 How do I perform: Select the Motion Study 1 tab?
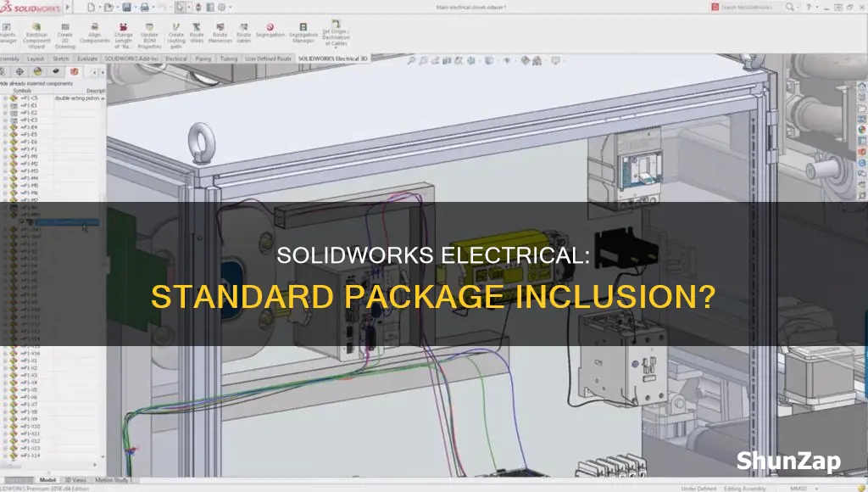pos(113,480)
